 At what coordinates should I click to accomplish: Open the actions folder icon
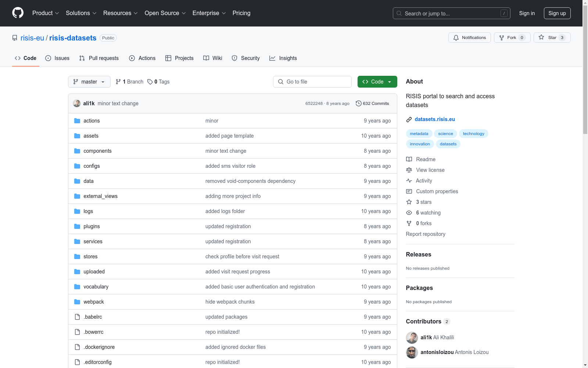pos(77,121)
